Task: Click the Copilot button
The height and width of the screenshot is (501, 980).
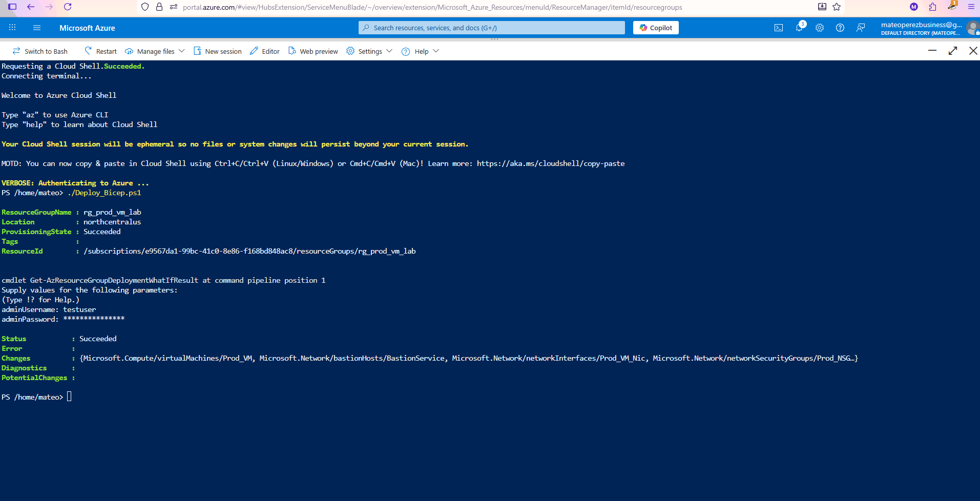Action: (x=656, y=28)
